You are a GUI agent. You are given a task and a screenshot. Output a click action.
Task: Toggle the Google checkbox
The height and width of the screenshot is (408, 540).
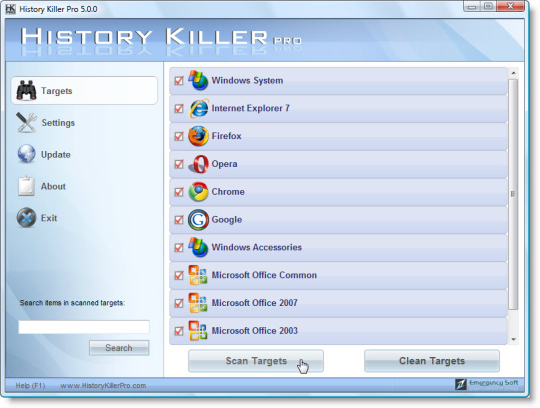[x=179, y=220]
